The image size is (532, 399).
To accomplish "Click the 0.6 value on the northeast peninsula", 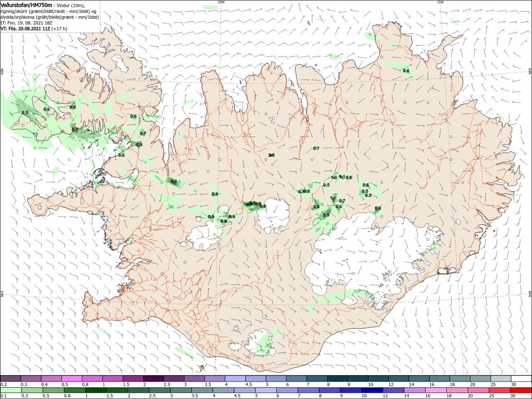I will pyautogui.click(x=406, y=71).
